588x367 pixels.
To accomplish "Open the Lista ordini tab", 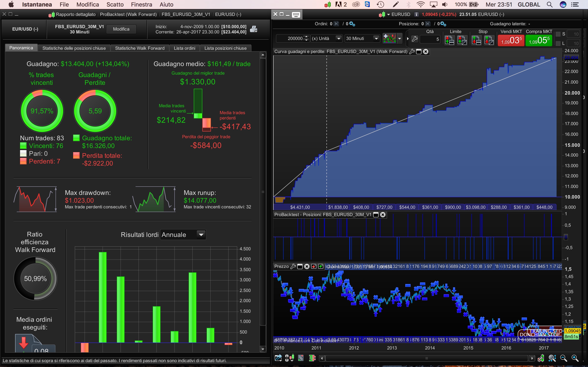I will click(x=184, y=48).
